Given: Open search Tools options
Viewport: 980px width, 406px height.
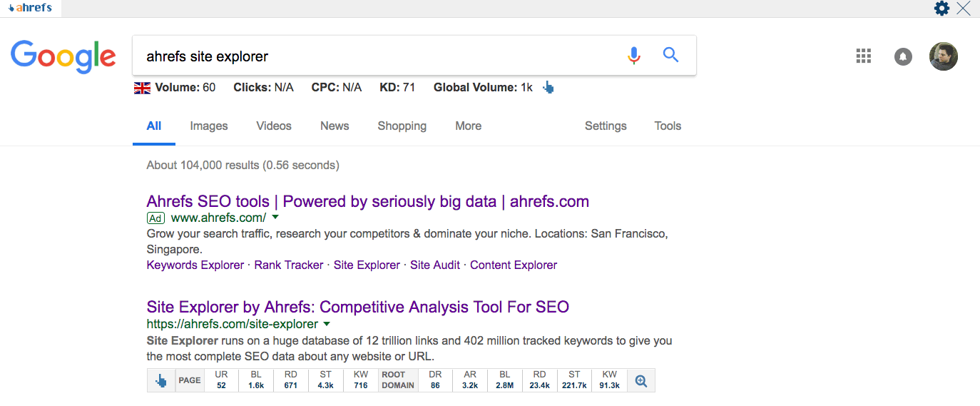Looking at the screenshot, I should 668,126.
